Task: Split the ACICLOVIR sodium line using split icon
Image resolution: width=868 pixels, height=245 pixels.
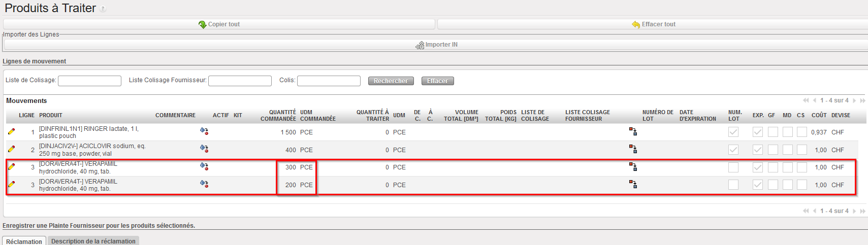Action: (633, 149)
